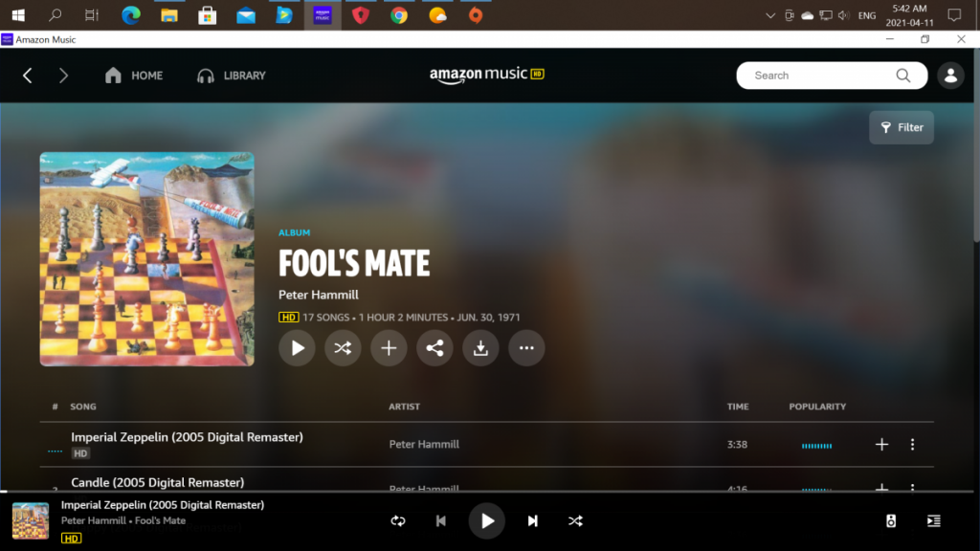
Task: Skip to previous track
Action: pyautogui.click(x=440, y=521)
